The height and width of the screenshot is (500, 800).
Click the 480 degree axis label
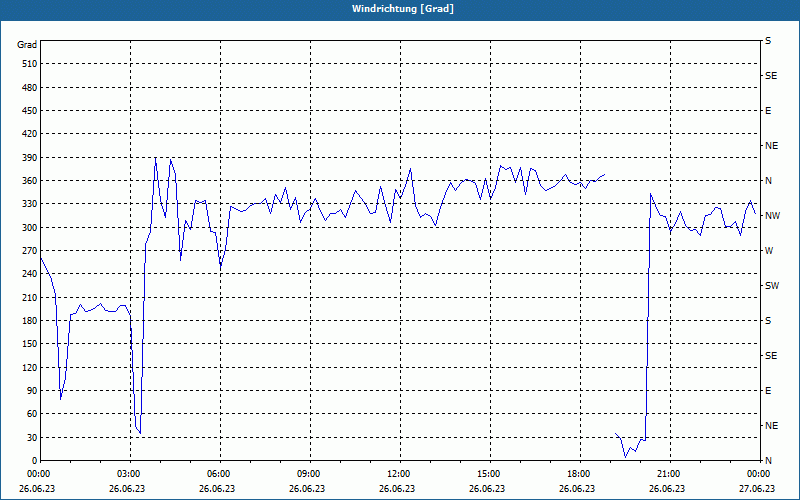pos(29,88)
